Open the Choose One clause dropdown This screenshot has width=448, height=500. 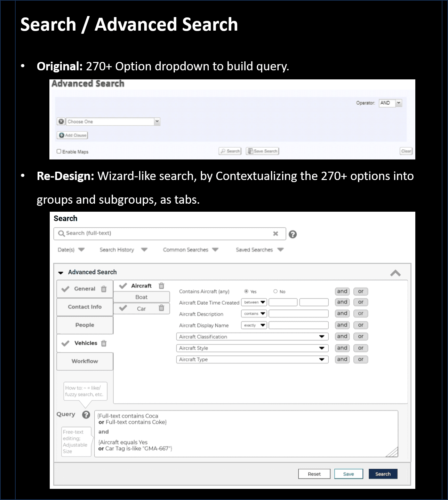(x=113, y=122)
